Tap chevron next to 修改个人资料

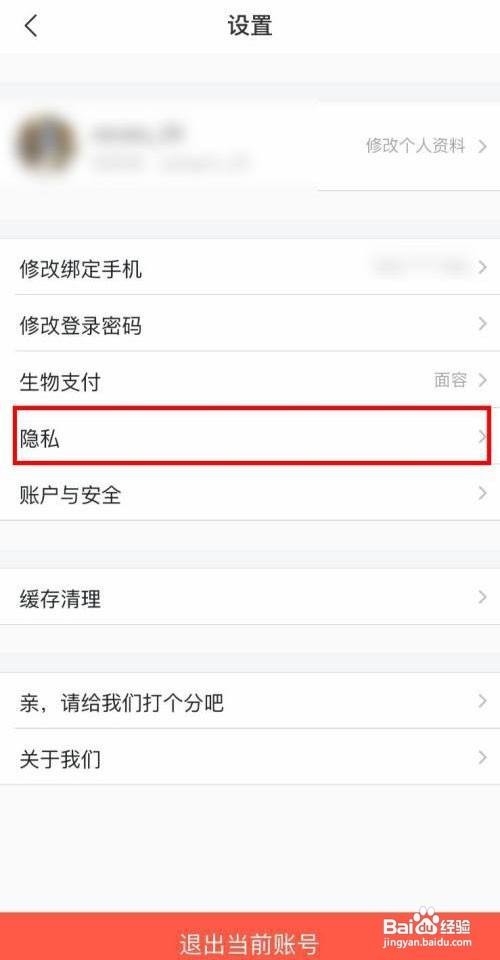pyautogui.click(x=482, y=146)
